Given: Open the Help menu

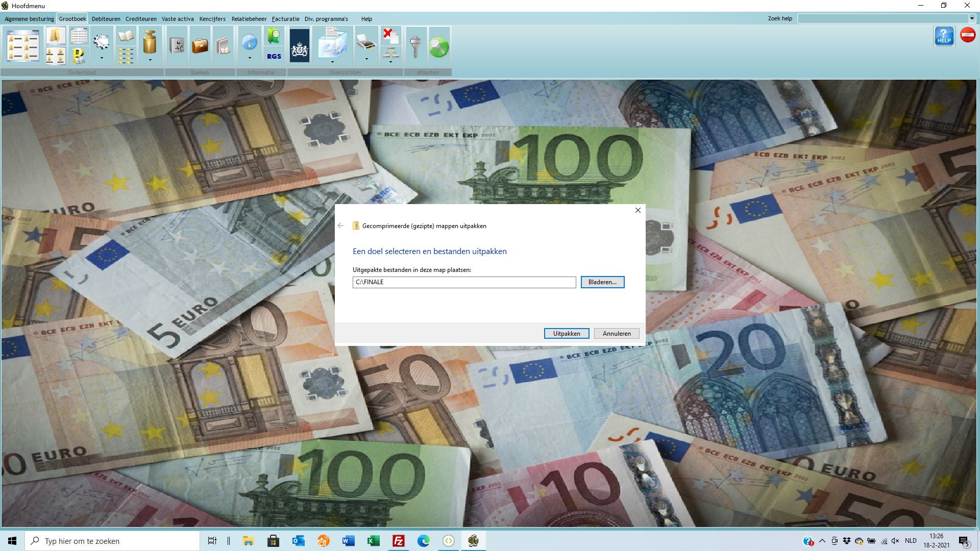Looking at the screenshot, I should [x=366, y=19].
